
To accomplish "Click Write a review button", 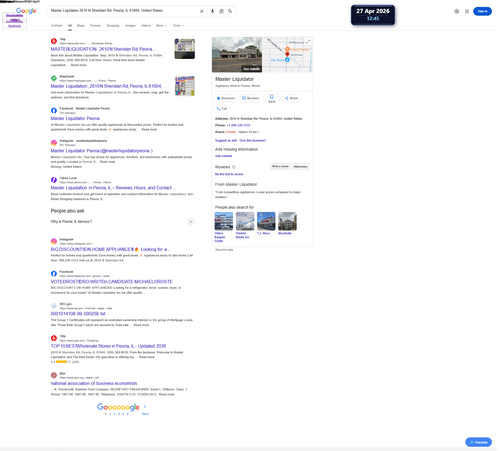I will 280,166.
